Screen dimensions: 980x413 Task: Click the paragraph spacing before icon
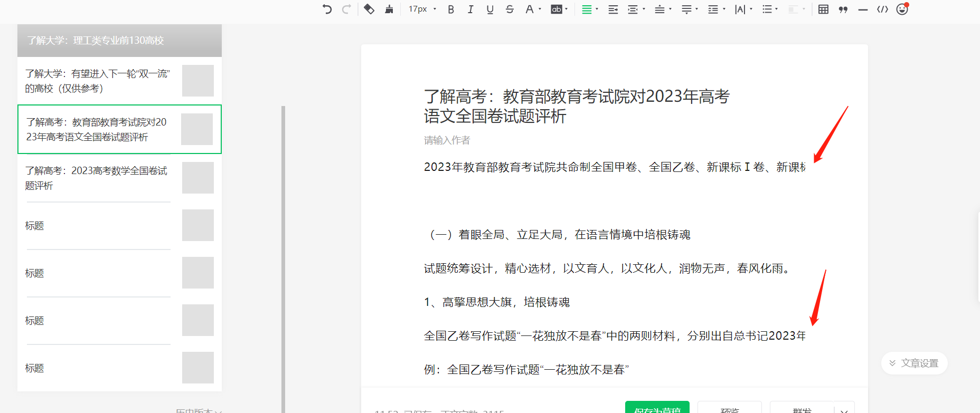click(x=659, y=9)
